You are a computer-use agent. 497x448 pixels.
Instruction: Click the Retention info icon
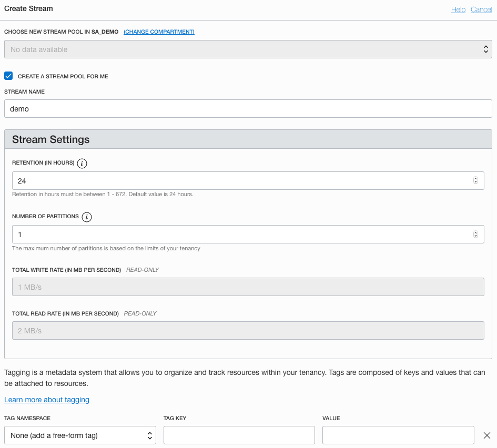pos(82,163)
